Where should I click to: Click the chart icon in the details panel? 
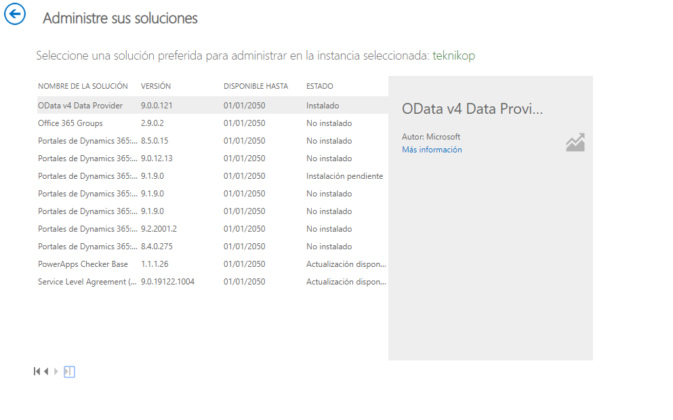click(x=575, y=142)
